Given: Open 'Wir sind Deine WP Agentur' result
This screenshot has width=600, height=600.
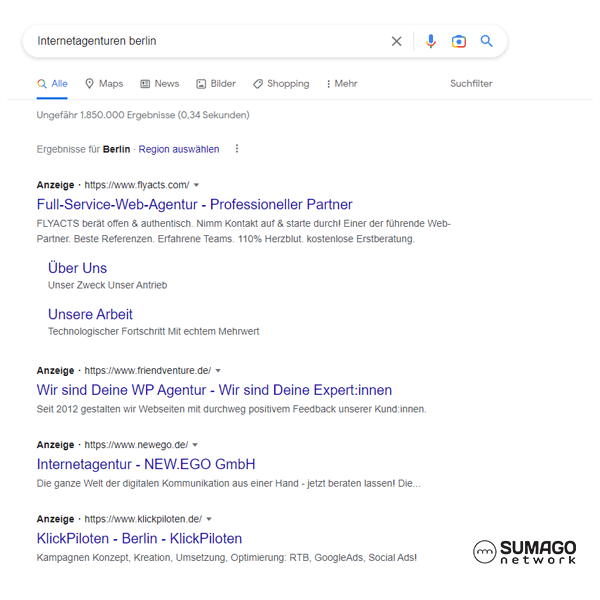Looking at the screenshot, I should (x=214, y=390).
